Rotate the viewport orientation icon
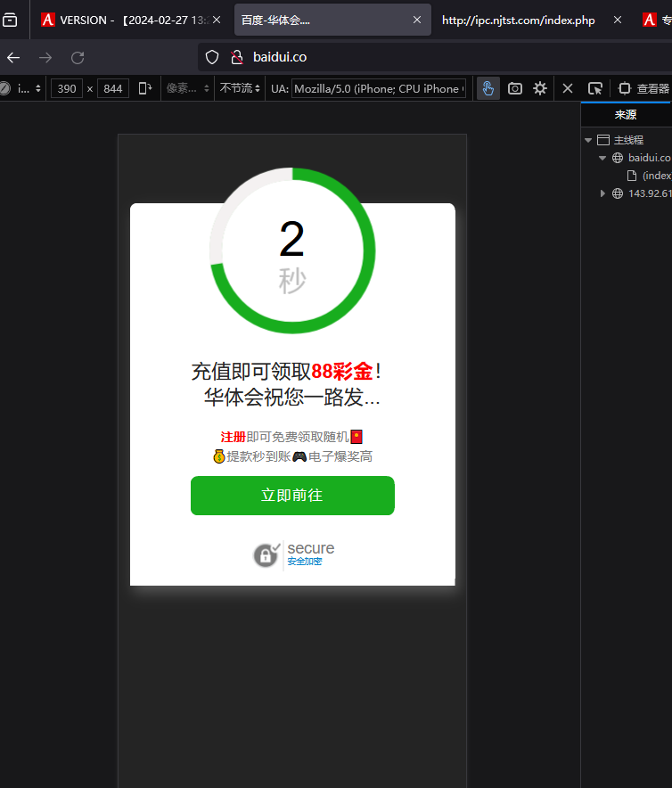The height and width of the screenshot is (788, 672). click(144, 88)
